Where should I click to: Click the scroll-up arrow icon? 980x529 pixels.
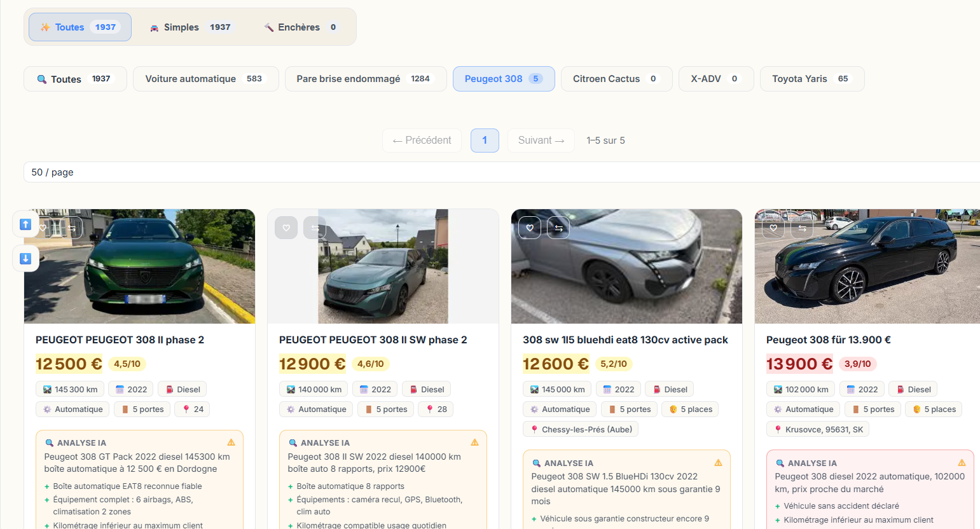25,224
